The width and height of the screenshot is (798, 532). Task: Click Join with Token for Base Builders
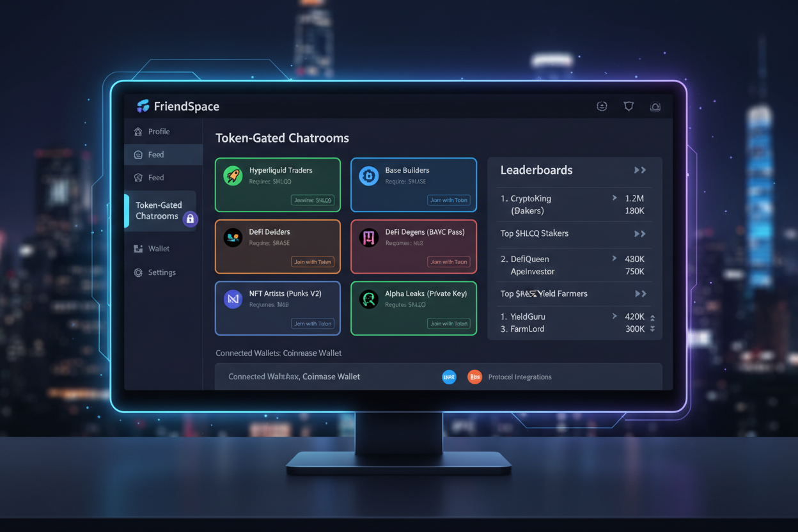(x=449, y=200)
